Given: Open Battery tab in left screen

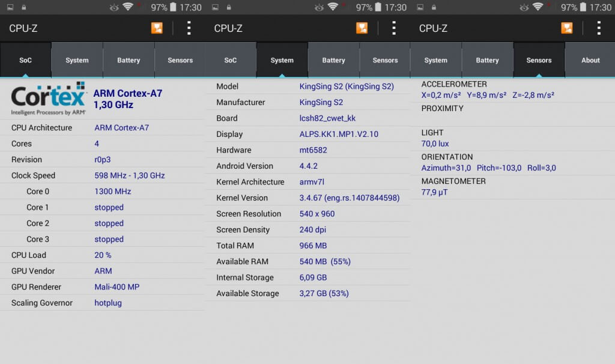Looking at the screenshot, I should pos(129,60).
